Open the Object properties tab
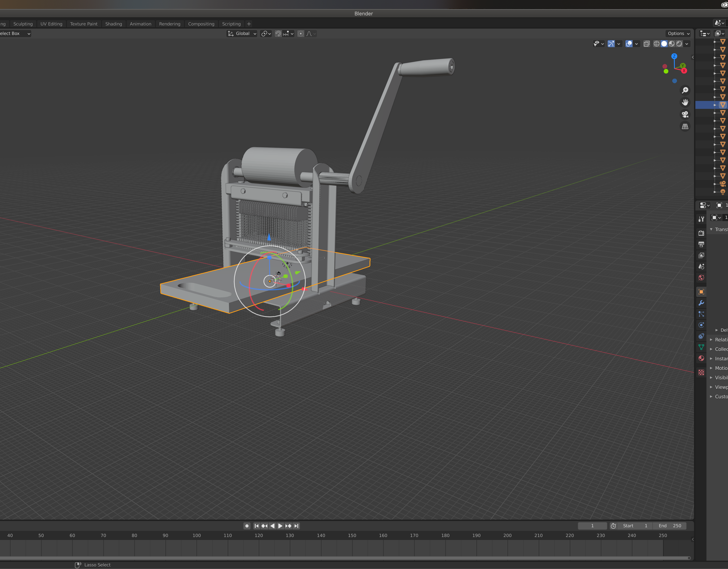Image resolution: width=728 pixels, height=569 pixels. [x=701, y=292]
